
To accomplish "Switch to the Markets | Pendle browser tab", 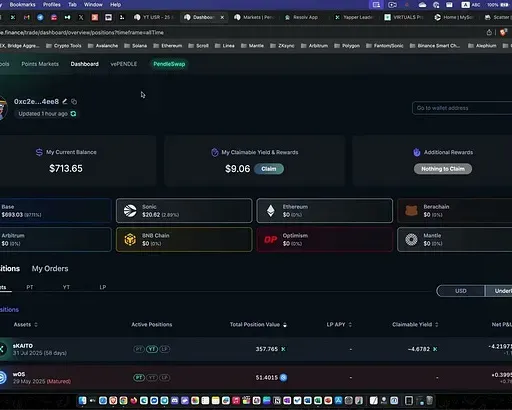I will tap(255, 17).
